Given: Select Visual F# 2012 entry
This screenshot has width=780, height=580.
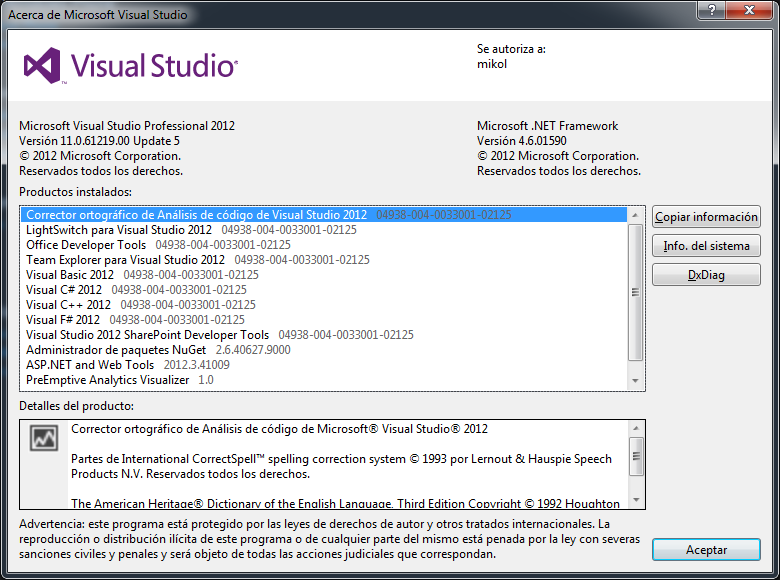Looking at the screenshot, I should coord(324,319).
